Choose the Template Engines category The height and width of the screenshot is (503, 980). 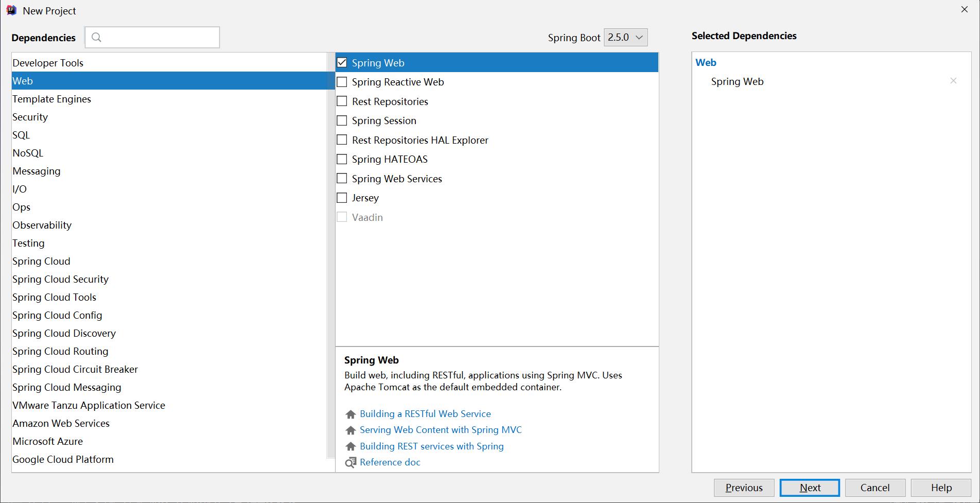click(x=169, y=99)
